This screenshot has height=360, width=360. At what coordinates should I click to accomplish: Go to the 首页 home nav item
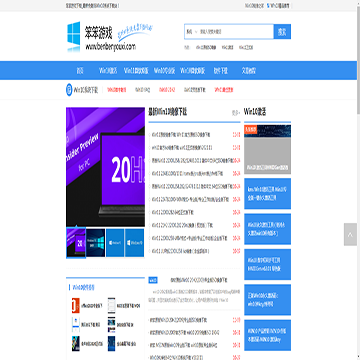(80, 70)
